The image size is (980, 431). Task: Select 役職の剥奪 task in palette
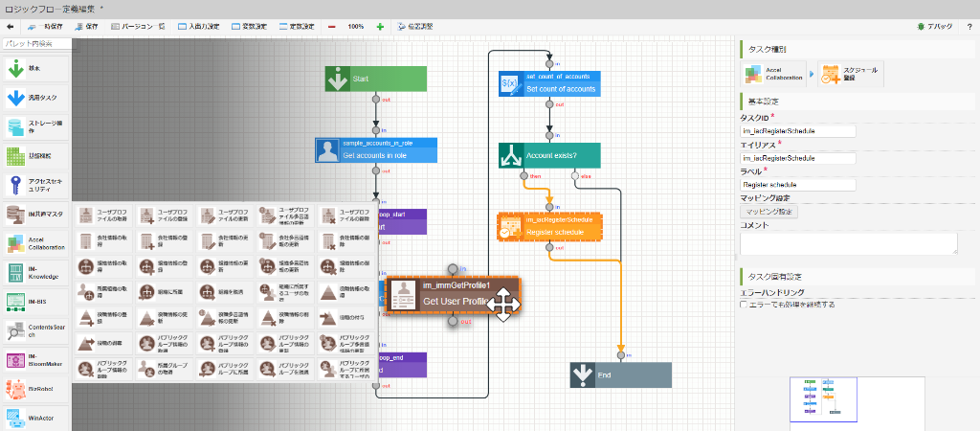(103, 344)
